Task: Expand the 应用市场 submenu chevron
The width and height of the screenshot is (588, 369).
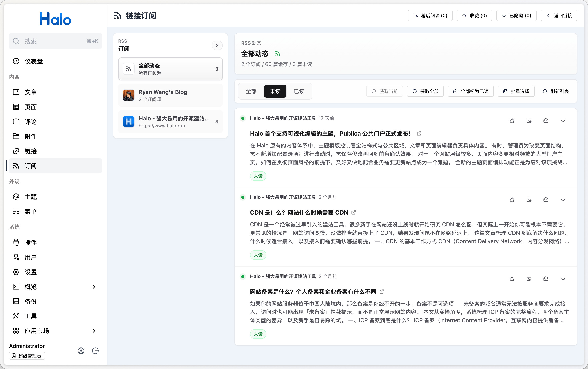Action: pyautogui.click(x=94, y=331)
